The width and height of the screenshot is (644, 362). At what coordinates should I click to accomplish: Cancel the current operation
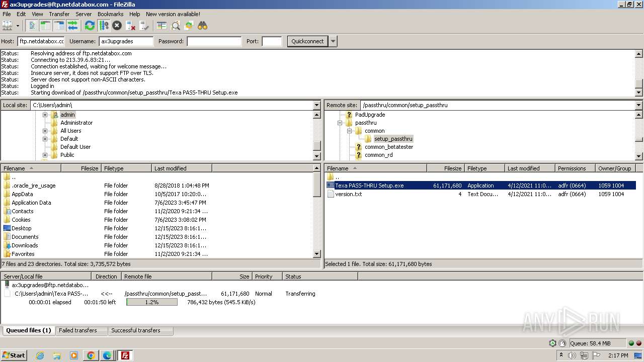click(x=117, y=26)
